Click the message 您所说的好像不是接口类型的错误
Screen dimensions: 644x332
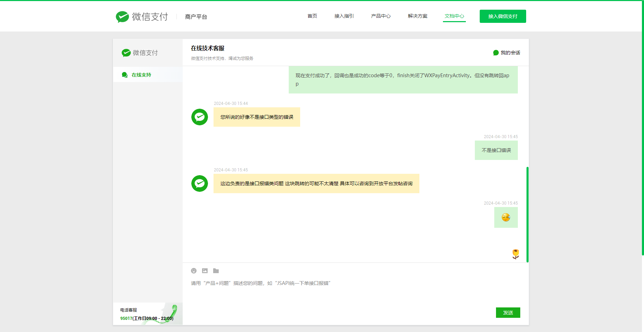257,117
